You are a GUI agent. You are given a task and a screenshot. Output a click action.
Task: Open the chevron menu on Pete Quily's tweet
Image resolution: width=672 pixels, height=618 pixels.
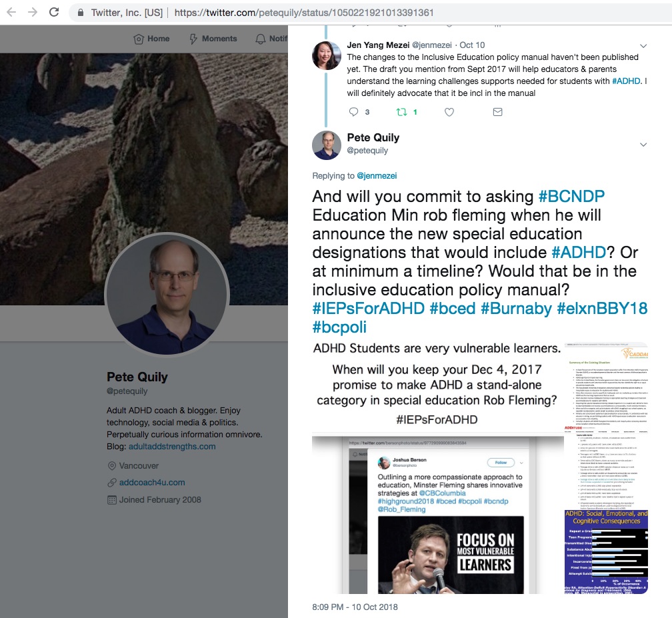click(643, 145)
